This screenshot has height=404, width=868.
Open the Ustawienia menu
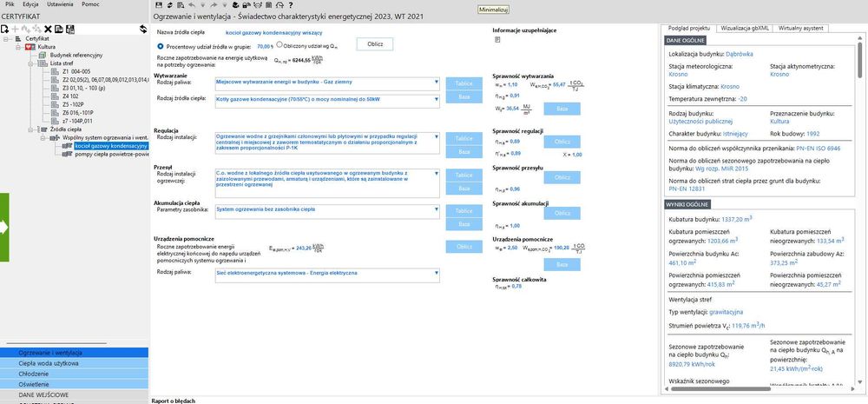[x=59, y=3]
